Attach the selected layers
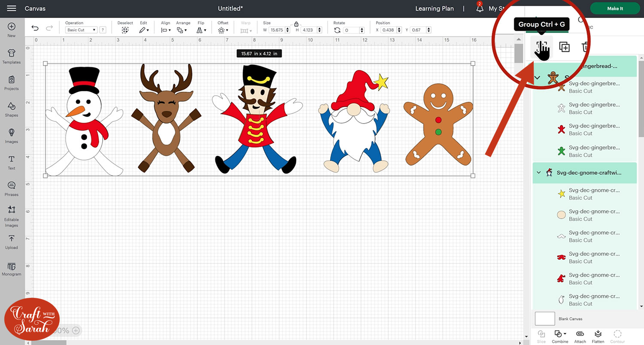 [x=580, y=336]
